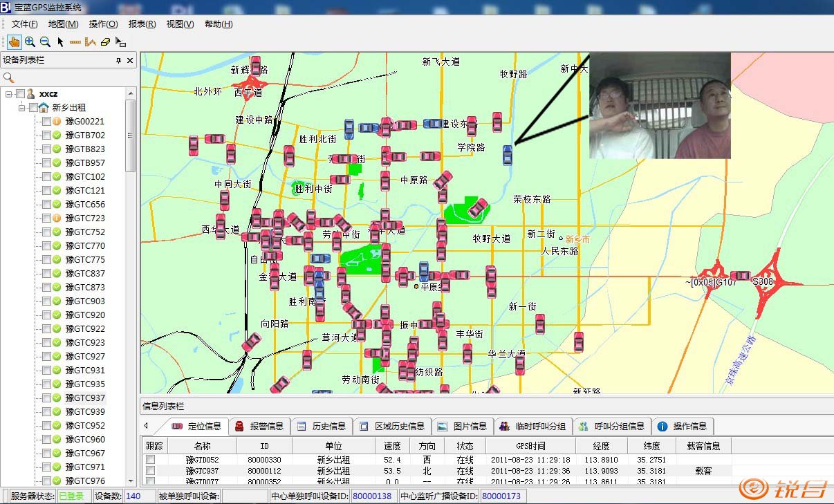This screenshot has height=504, width=834.
Task: Collapse the 新乡出租 tree node
Action: coord(22,107)
